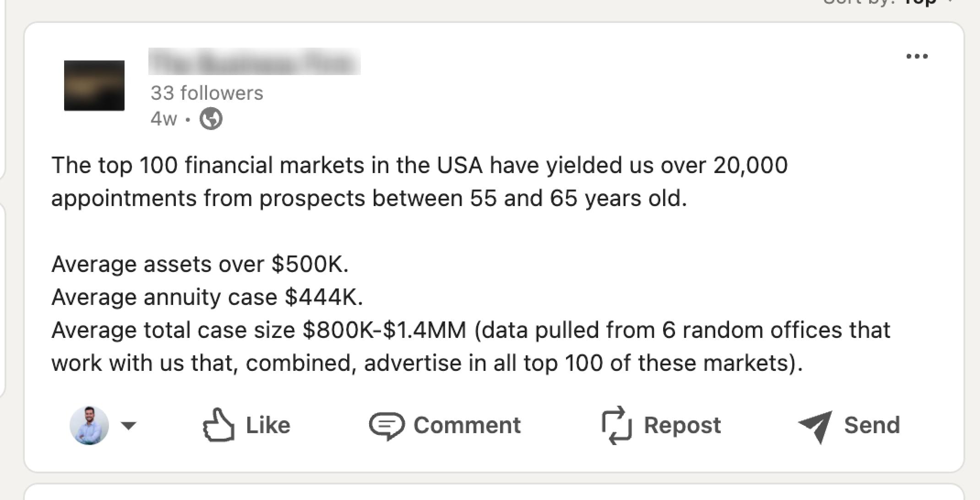Open the three-dot post options menu
The width and height of the screenshot is (980, 500).
click(x=917, y=56)
